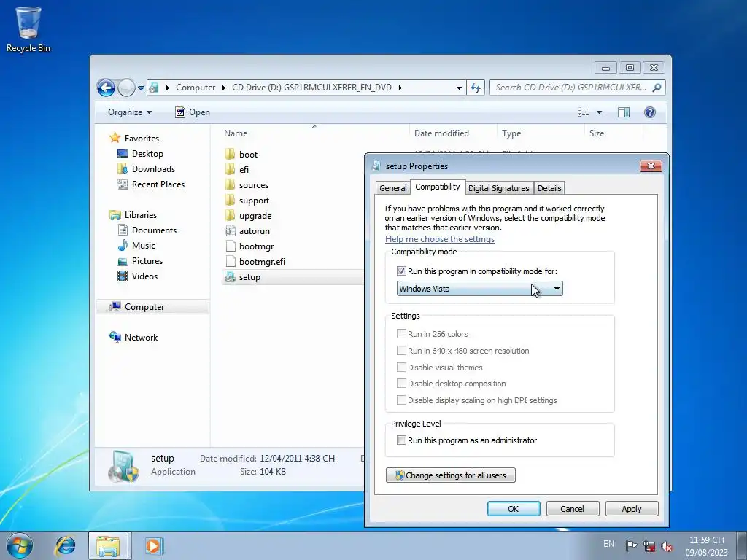The height and width of the screenshot is (560, 747).
Task: Open the view options dropdown arrow
Action: (x=599, y=112)
